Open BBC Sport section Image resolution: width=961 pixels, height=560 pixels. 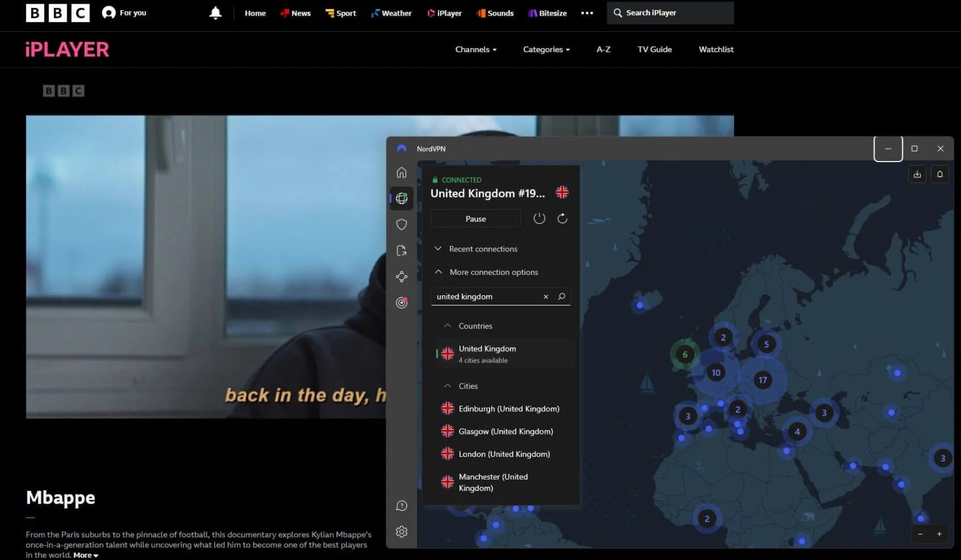click(x=341, y=13)
